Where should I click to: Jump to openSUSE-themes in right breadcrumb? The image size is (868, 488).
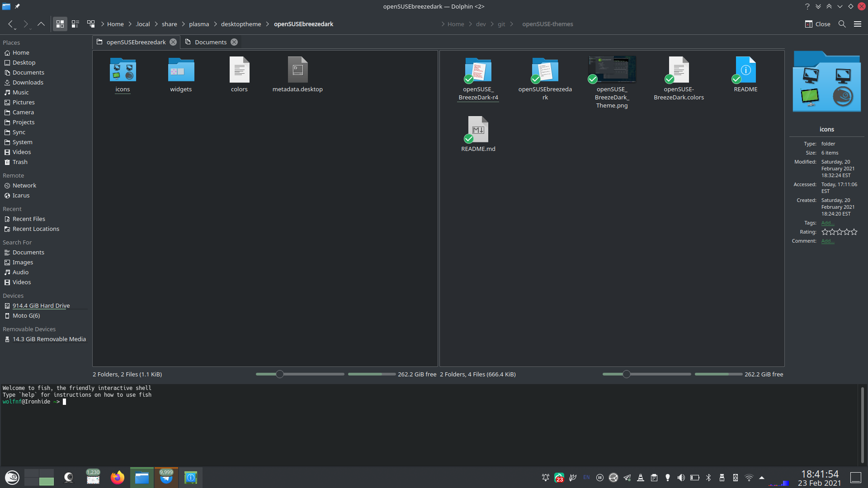click(547, 24)
